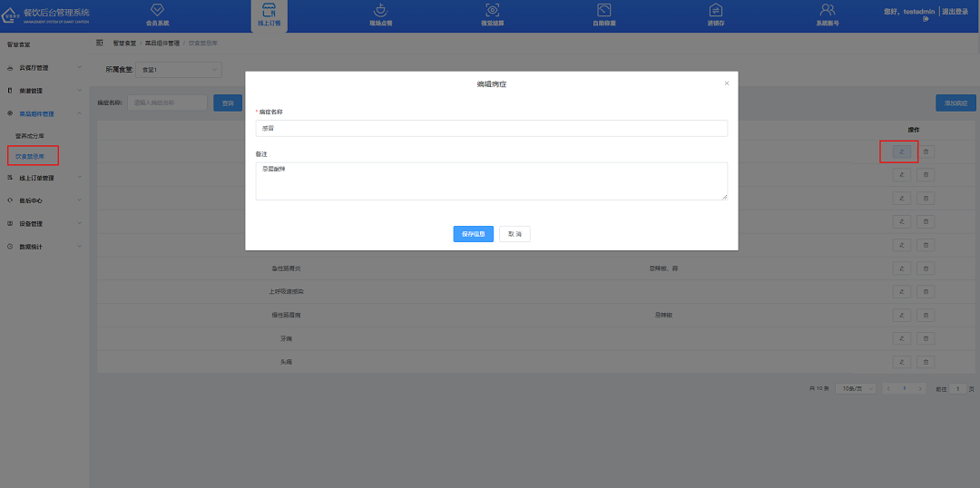Click the 病症名称 field containing 感冒
Screen dimensions: 980x488
click(491, 129)
